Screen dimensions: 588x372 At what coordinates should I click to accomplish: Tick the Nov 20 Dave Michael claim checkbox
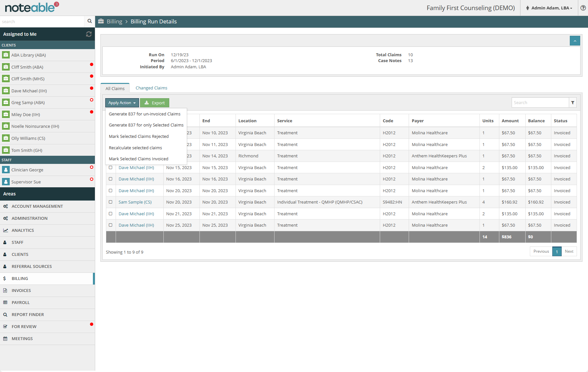[110, 191]
